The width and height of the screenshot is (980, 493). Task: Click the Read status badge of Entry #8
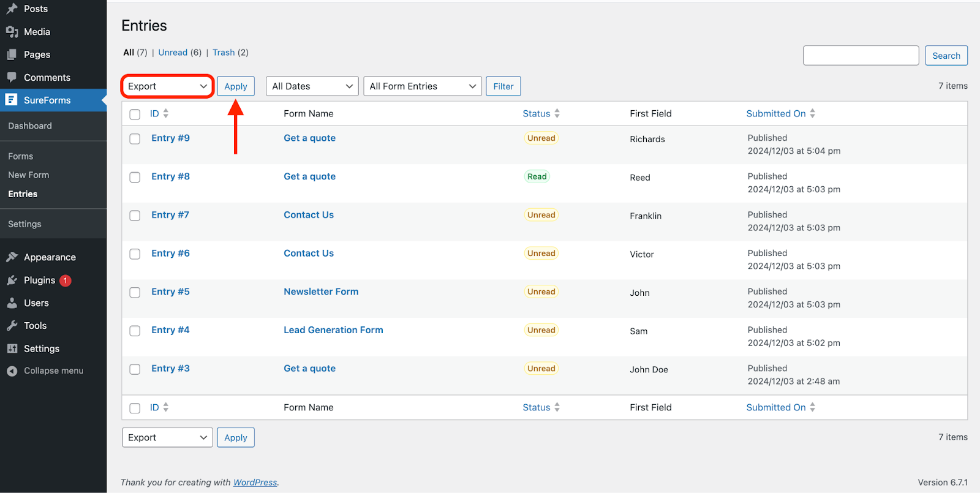[537, 177]
